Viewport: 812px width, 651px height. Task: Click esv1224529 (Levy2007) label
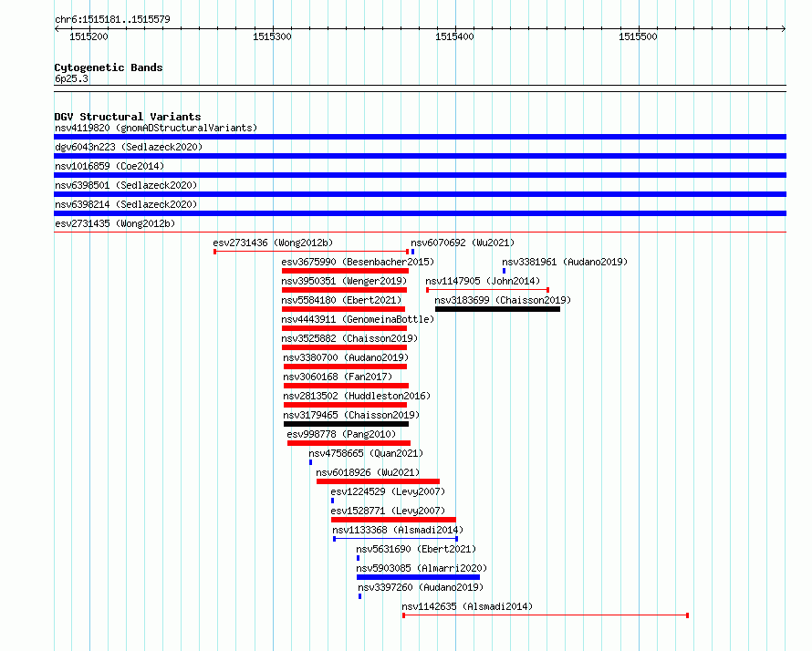pyautogui.click(x=388, y=491)
